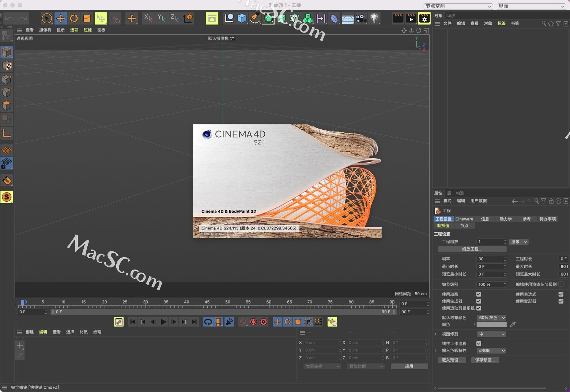The width and height of the screenshot is (570, 392).
Task: Open 默认对象颜色 60% 灰色 dropdown
Action: (491, 317)
